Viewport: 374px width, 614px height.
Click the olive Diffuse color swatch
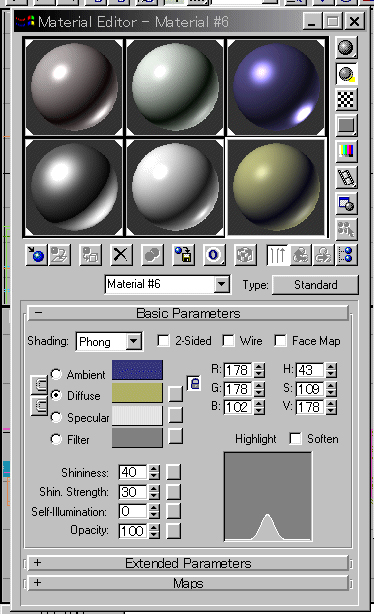tap(137, 393)
